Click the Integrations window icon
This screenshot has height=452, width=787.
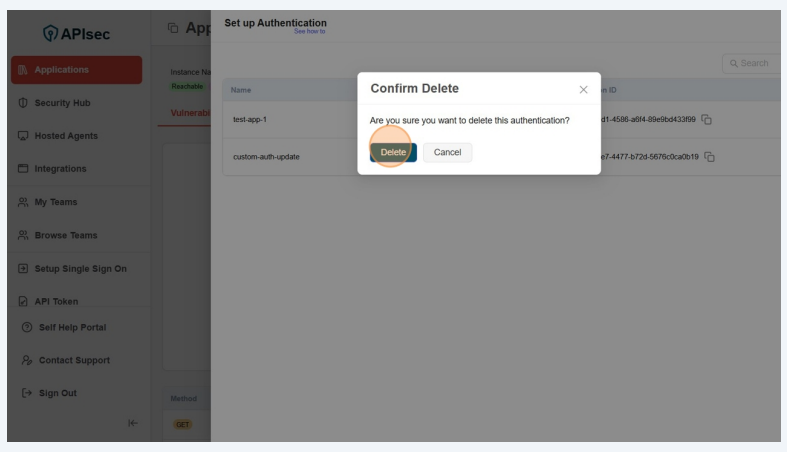click(23, 169)
